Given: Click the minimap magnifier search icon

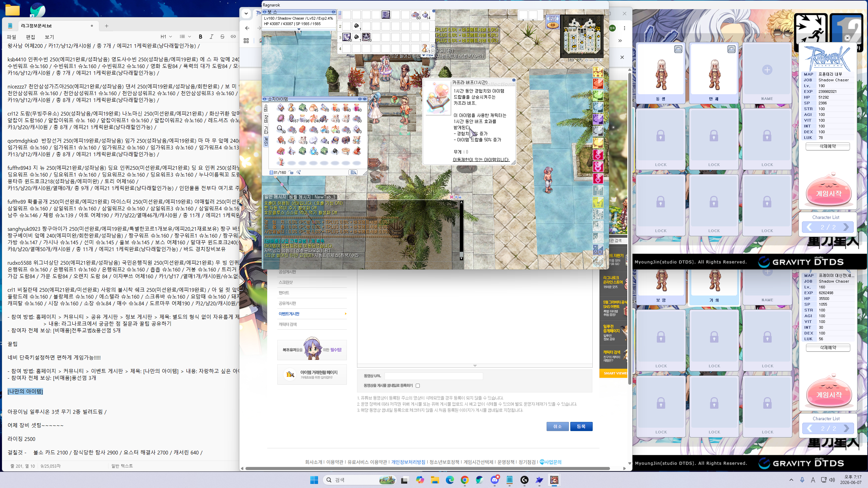Looking at the screenshot, I should 562,60.
